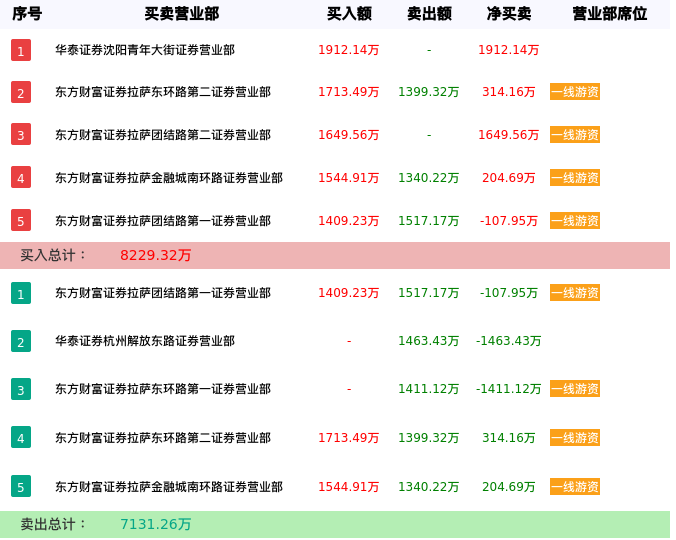The width and height of the screenshot is (676, 540).
Task: Click the 营业部席位 column header
Action: tap(609, 14)
